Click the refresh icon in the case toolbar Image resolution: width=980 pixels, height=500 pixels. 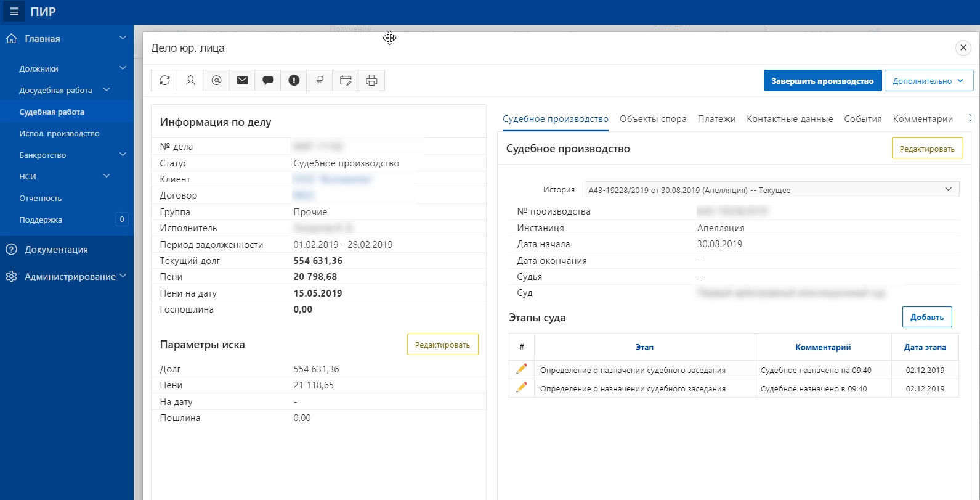pyautogui.click(x=164, y=80)
